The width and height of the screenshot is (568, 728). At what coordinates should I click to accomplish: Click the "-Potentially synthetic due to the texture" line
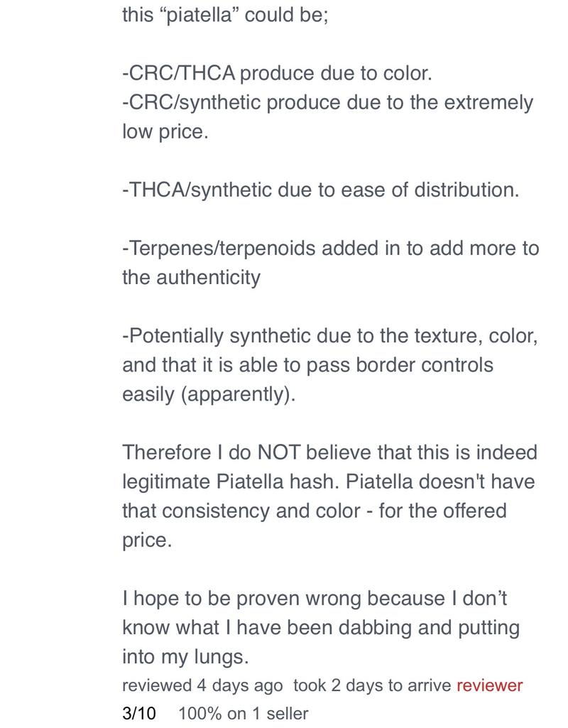click(329, 335)
